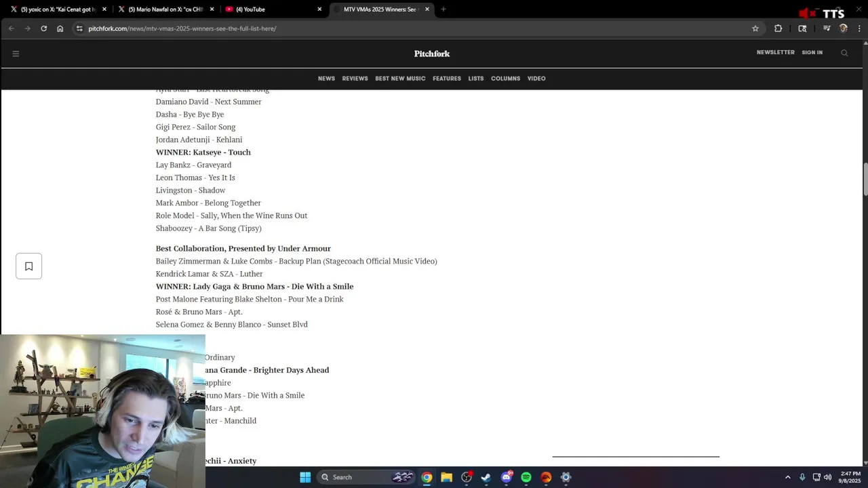Viewport: 868px width, 488px height.
Task: Open the Features section
Action: tap(447, 79)
